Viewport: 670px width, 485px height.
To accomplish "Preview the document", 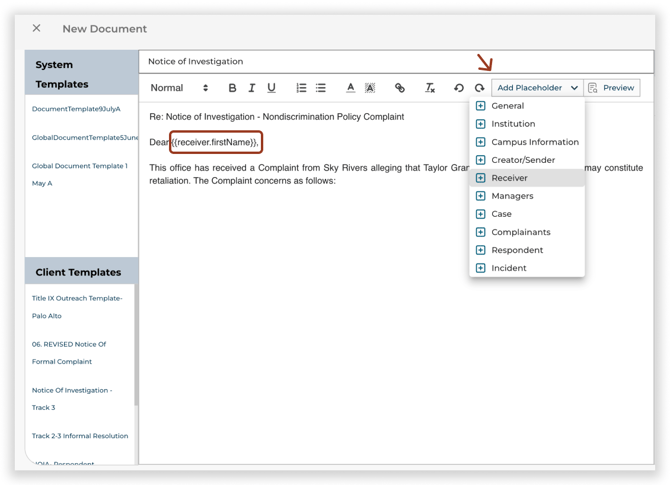I will [612, 88].
